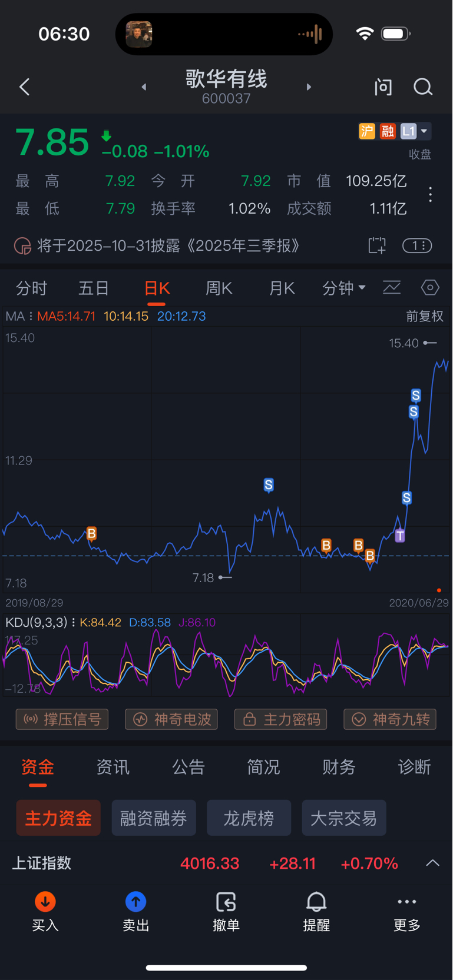This screenshot has height=980, width=453.
Task: Open the three-dot quote details menu
Action: 431,195
